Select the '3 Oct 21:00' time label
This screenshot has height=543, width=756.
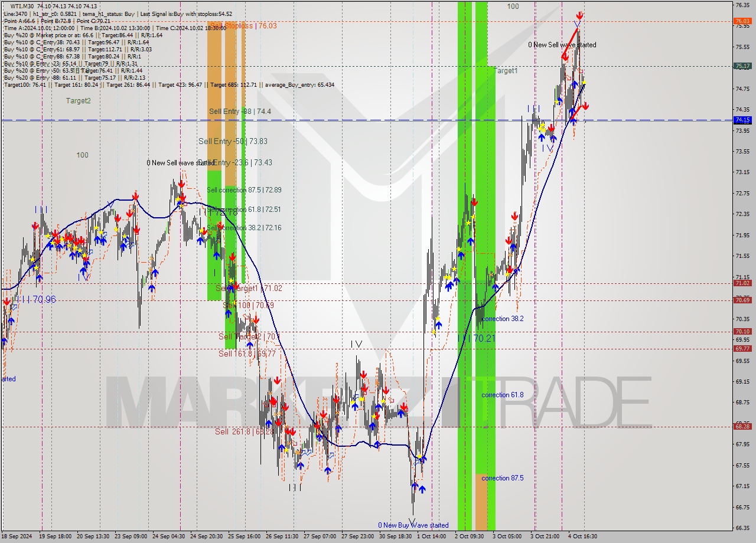[x=545, y=537]
